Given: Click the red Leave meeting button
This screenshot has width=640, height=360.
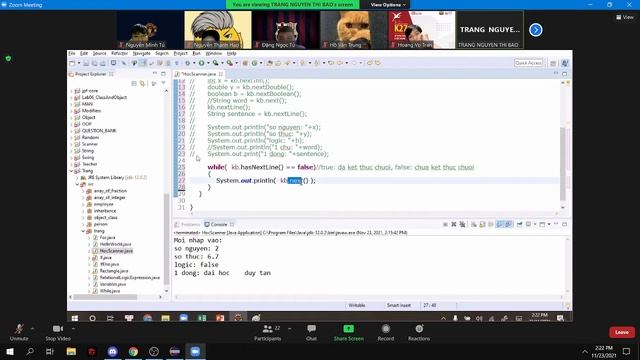Looking at the screenshot, I should point(622,332).
